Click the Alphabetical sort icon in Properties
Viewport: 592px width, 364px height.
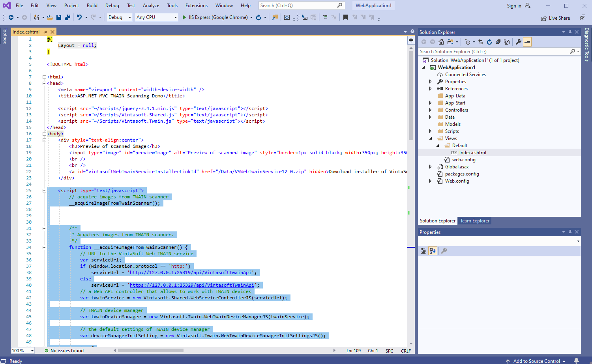pyautogui.click(x=433, y=251)
